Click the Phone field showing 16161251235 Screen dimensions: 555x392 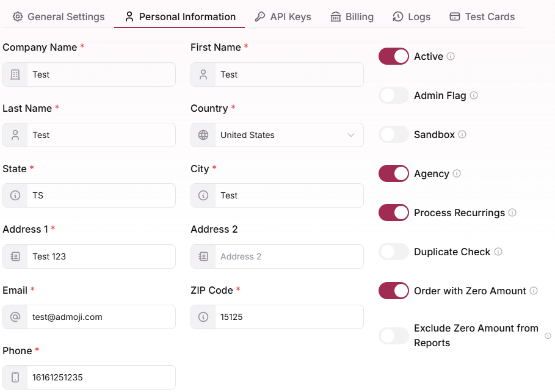(89, 377)
